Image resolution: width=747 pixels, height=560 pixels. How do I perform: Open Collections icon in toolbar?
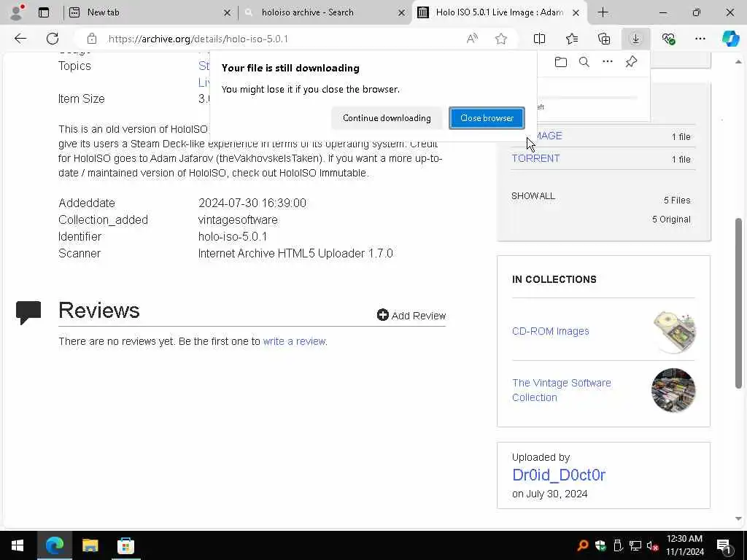pyautogui.click(x=603, y=39)
